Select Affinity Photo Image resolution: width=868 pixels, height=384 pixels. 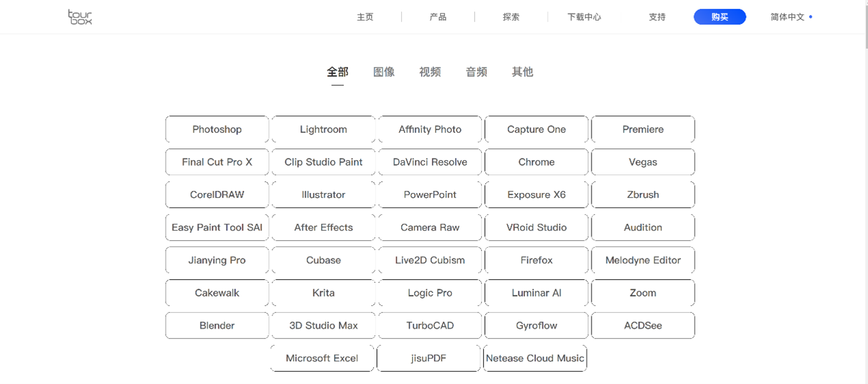point(430,129)
